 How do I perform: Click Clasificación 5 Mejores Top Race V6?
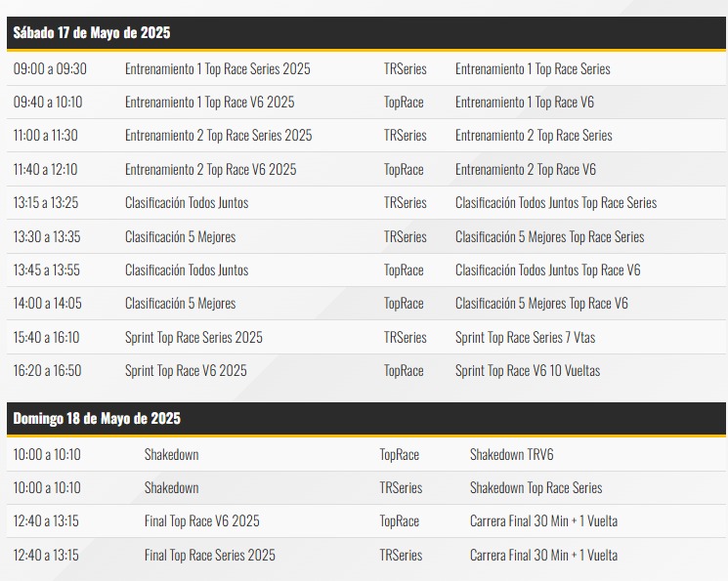541,304
